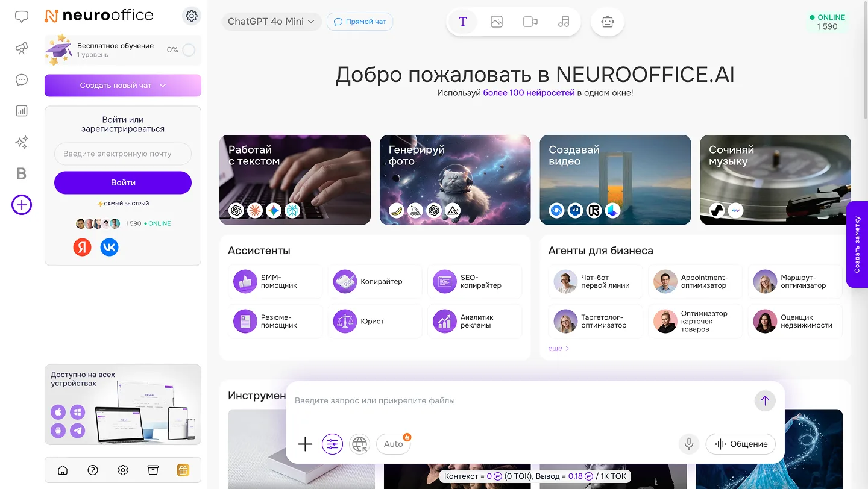Viewport: 868px width, 489px height.
Task: Go to home icon in bottom bar
Action: coord(63,470)
